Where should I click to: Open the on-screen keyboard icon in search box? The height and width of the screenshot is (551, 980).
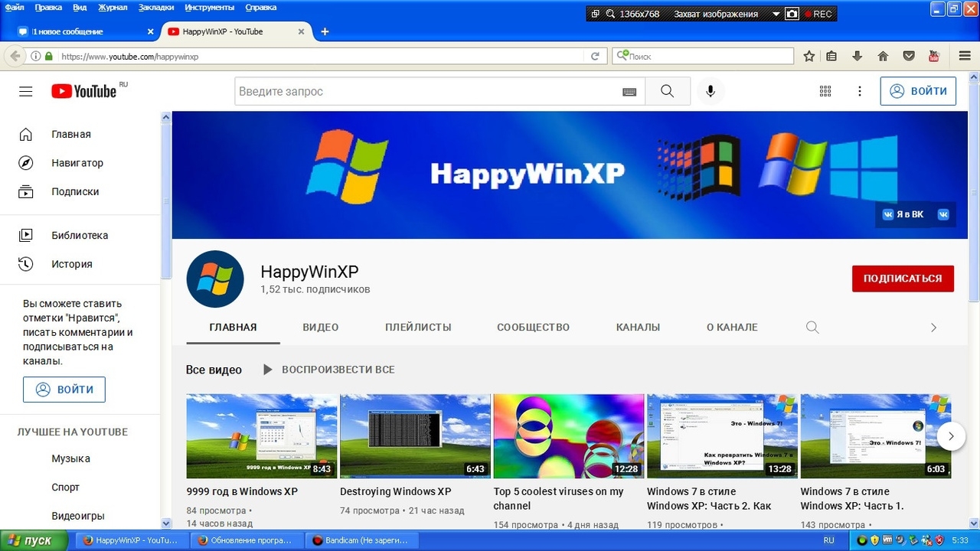click(x=629, y=92)
